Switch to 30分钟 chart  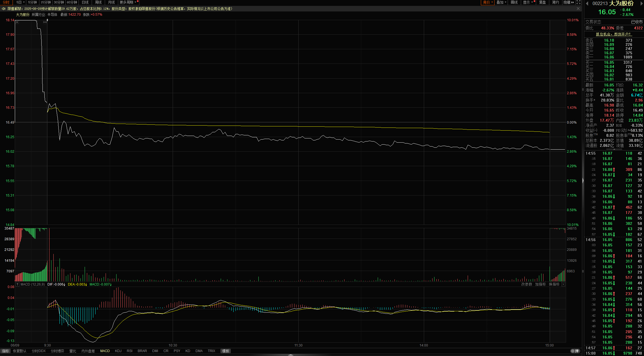pos(59,2)
